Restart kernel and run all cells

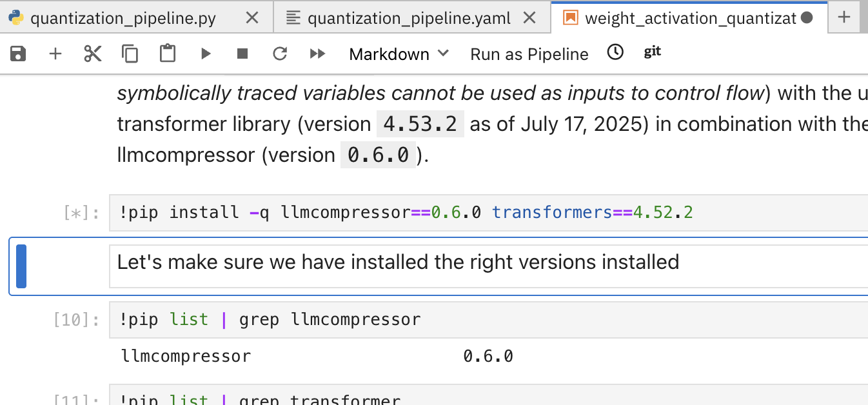coord(317,54)
